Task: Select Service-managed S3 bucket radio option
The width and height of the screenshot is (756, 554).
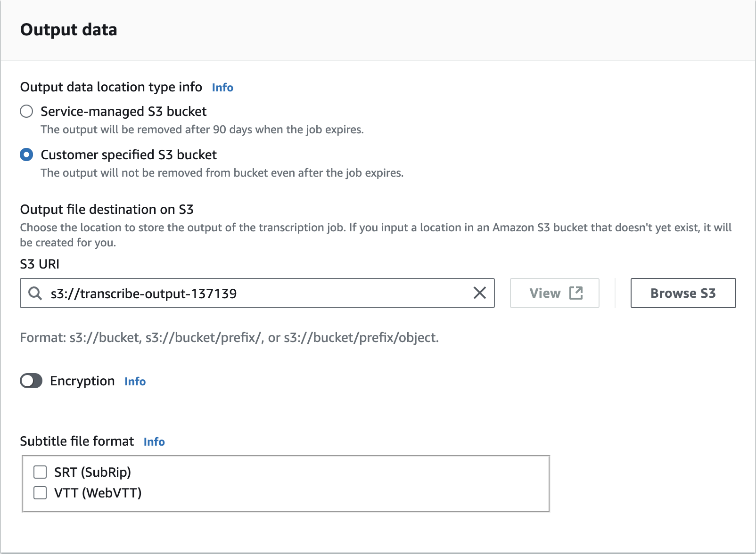Action: (26, 112)
